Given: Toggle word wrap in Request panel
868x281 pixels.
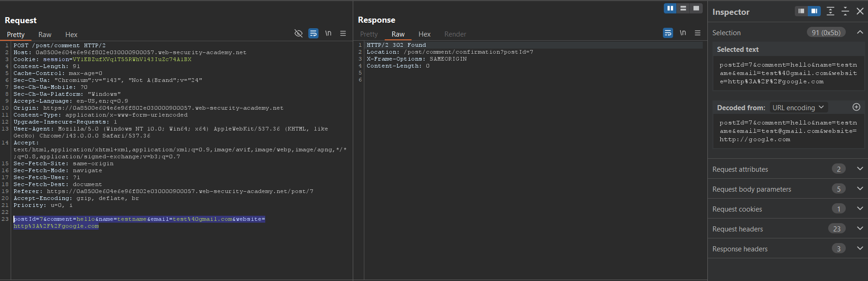Looking at the screenshot, I should tap(313, 33).
